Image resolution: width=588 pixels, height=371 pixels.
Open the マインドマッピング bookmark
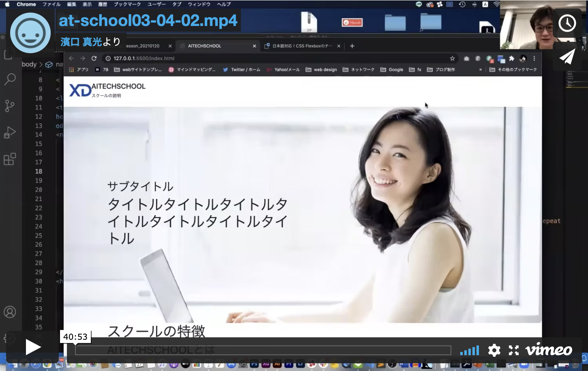192,69
